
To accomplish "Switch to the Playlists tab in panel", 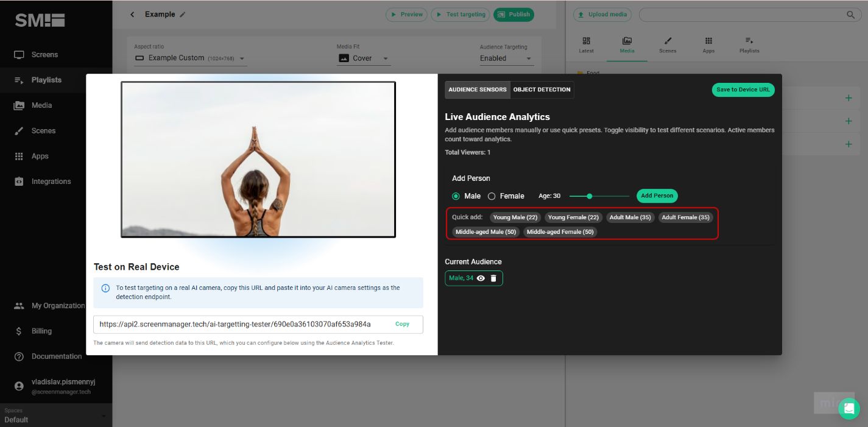I will pos(749,45).
